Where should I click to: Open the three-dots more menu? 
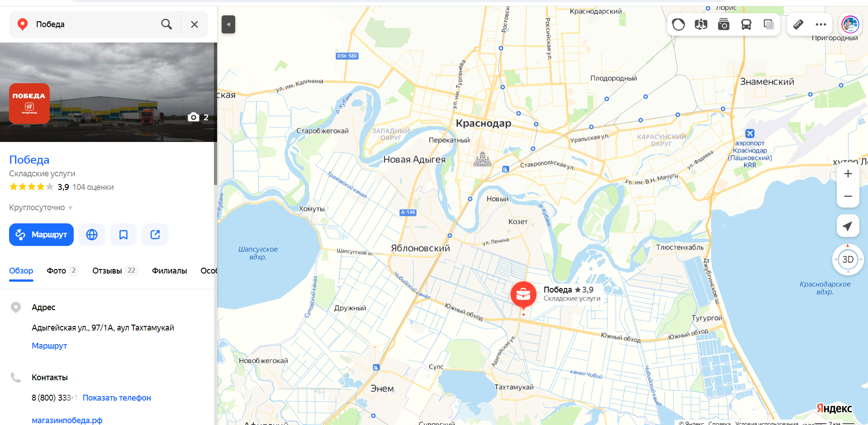821,24
